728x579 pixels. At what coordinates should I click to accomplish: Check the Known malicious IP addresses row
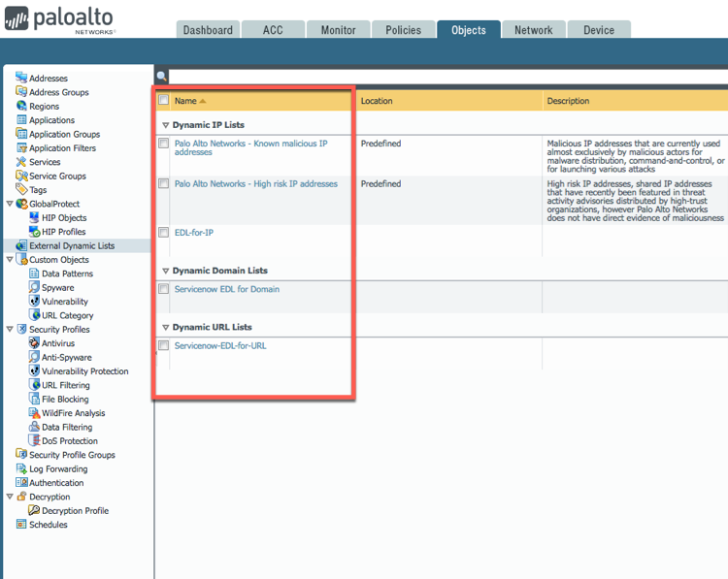[x=163, y=144]
